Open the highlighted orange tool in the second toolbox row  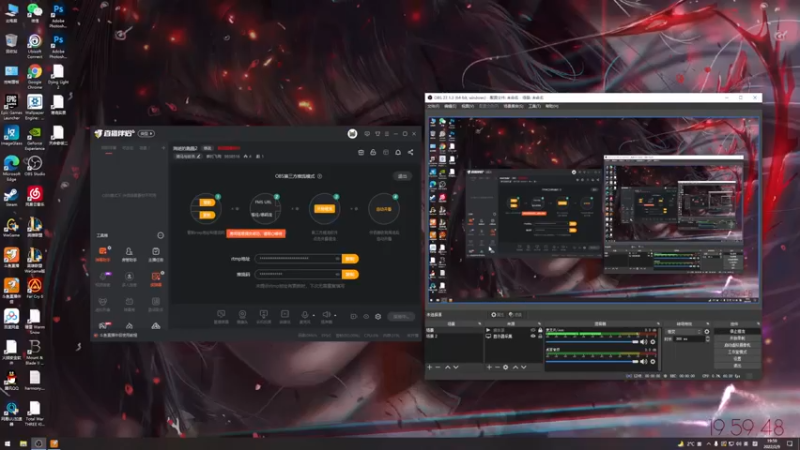click(x=156, y=279)
